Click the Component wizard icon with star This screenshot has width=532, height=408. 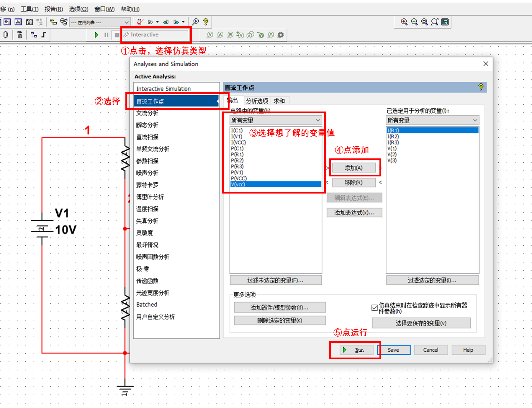pyautogui.click(x=53, y=22)
